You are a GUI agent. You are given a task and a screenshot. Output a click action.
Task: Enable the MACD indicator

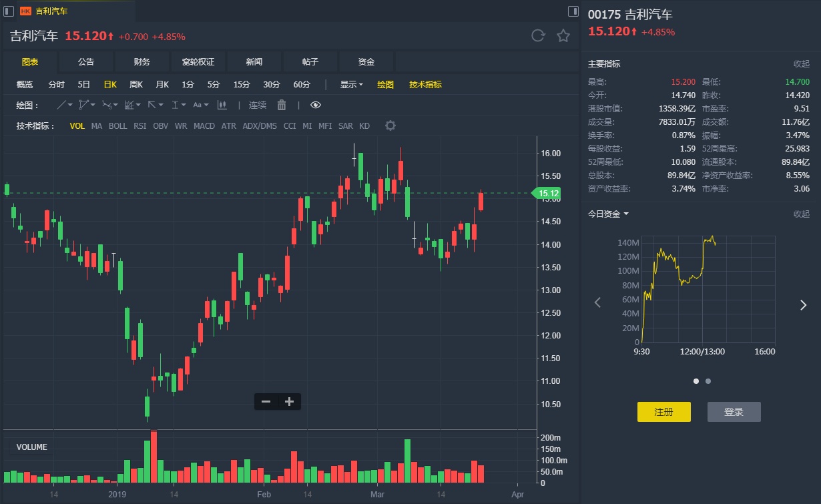[204, 125]
